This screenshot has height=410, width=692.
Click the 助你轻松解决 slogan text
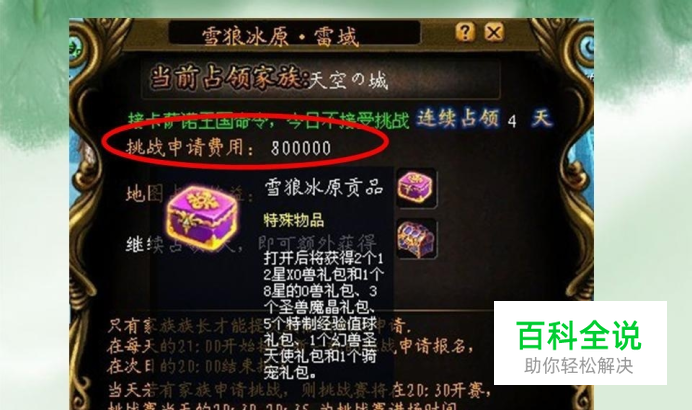tap(579, 366)
